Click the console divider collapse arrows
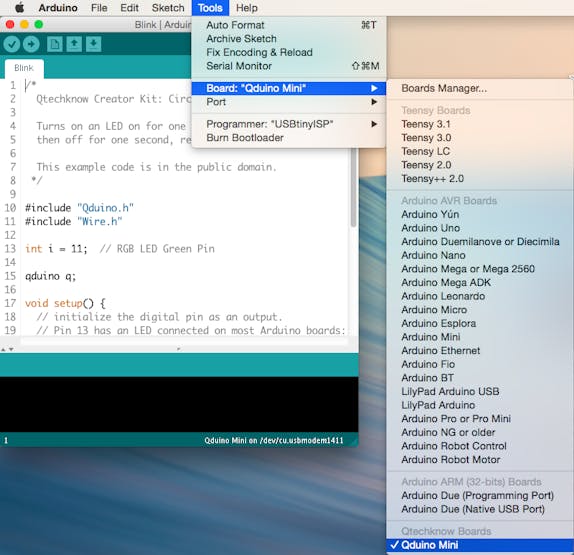 tap(7, 349)
